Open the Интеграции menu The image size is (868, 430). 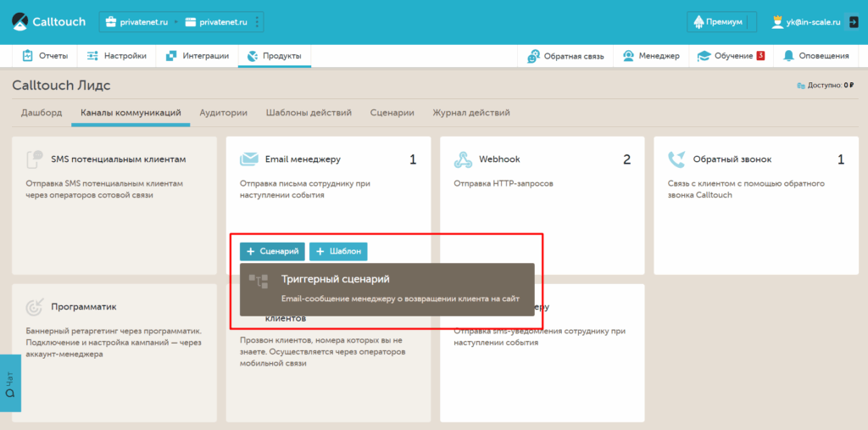click(197, 56)
